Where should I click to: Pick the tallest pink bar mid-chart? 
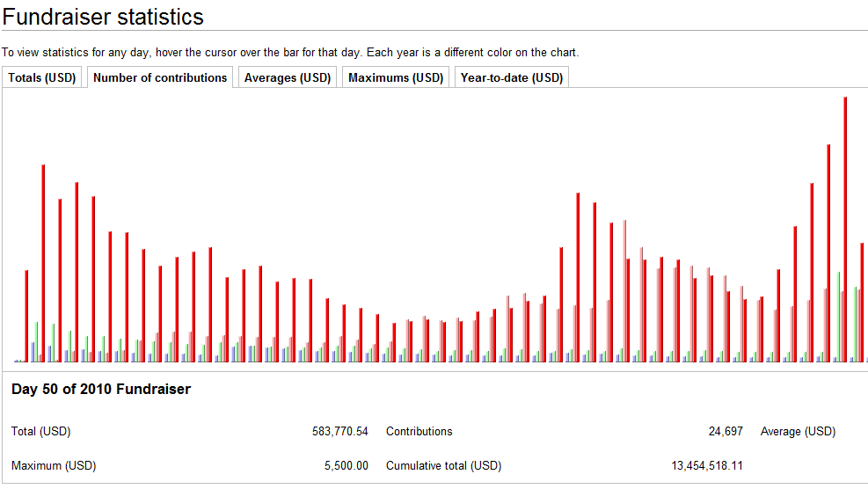coord(624,290)
